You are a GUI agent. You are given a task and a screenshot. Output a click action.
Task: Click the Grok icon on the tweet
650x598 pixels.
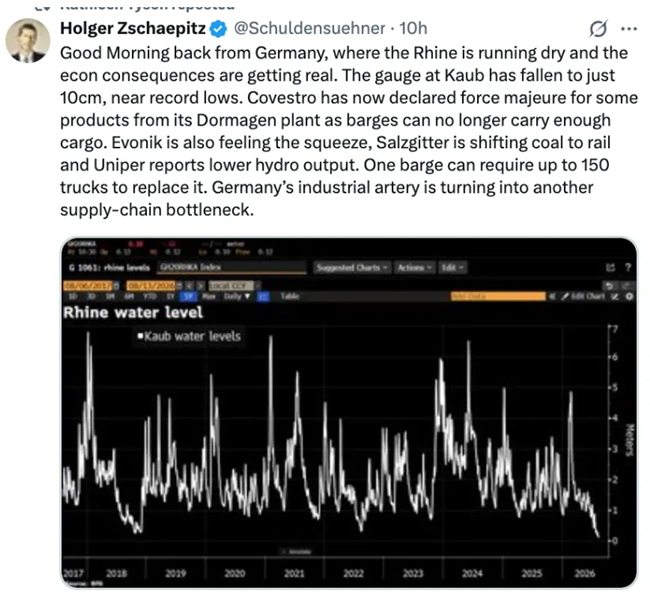[599, 29]
